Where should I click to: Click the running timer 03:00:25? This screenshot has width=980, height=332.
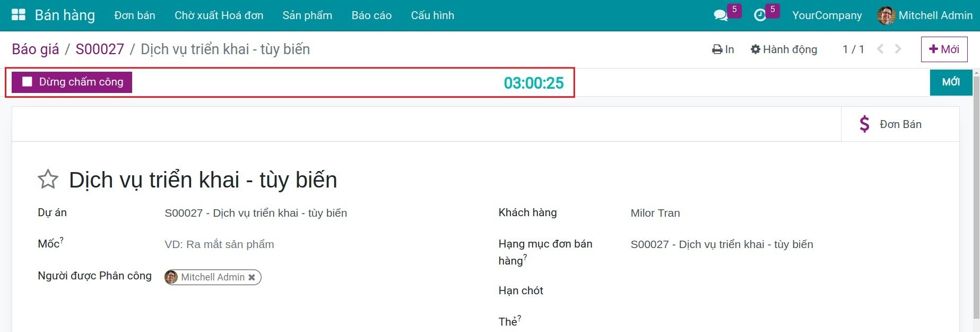pos(533,83)
